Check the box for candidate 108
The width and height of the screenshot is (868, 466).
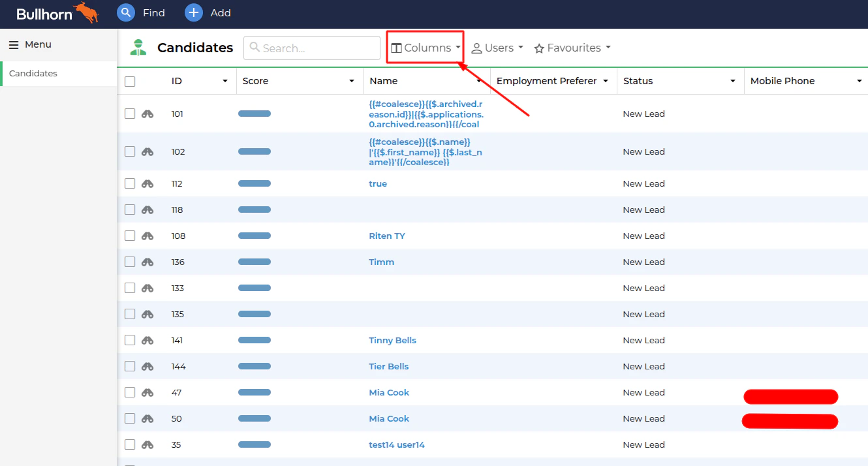[130, 236]
